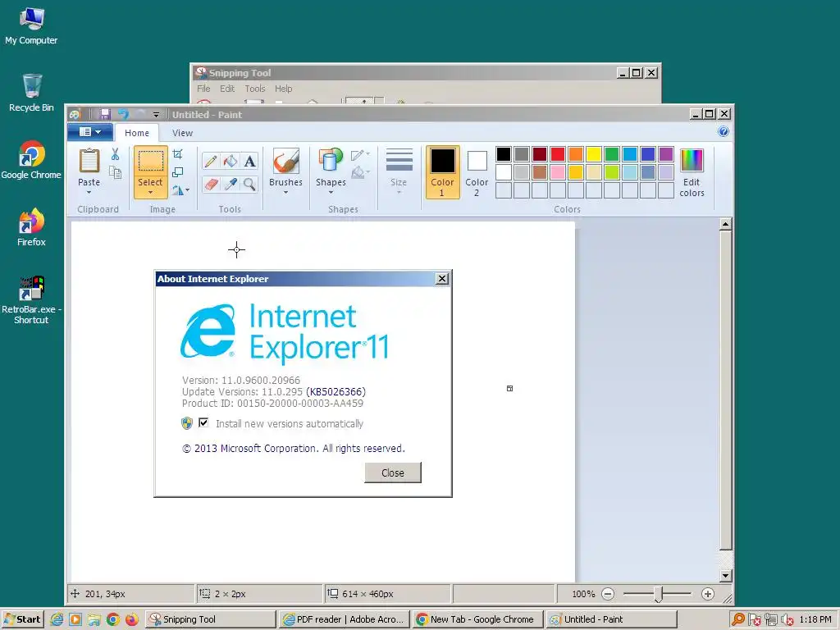Close the About Internet Explorer dialog X
Screen dimensions: 840x630
pyautogui.click(x=442, y=279)
